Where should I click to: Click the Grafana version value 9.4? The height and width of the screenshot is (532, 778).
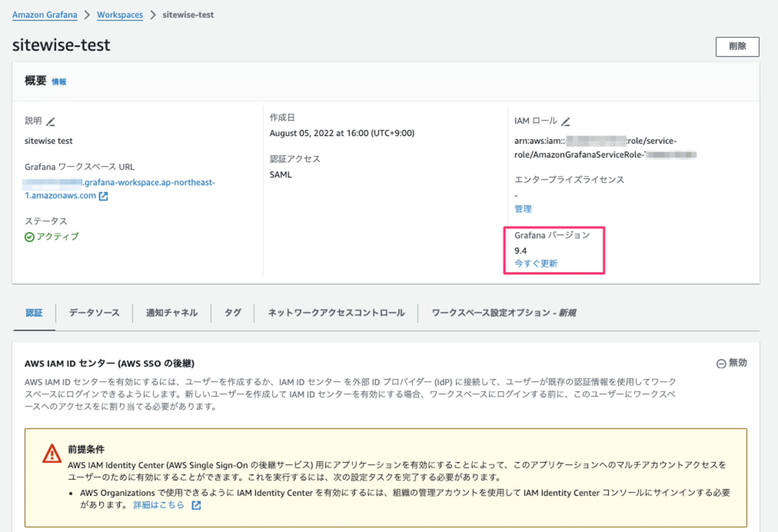(520, 251)
